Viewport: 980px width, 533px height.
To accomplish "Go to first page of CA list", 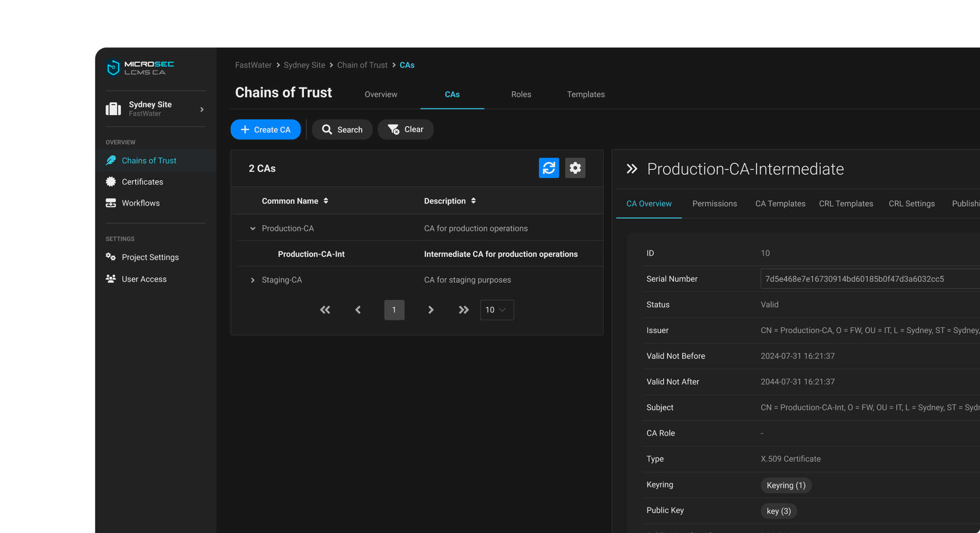I will (325, 310).
